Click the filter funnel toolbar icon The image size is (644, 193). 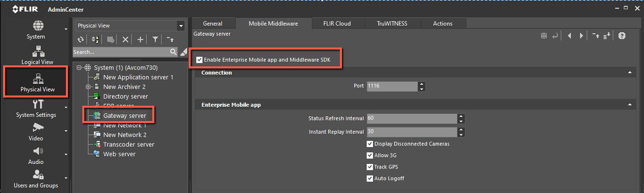(155, 39)
